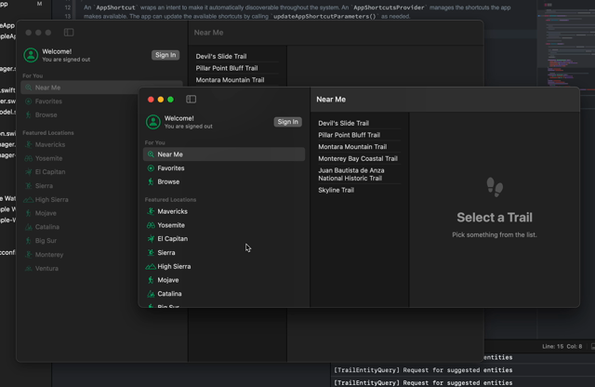Toggle sidebar in the front window

191,99
